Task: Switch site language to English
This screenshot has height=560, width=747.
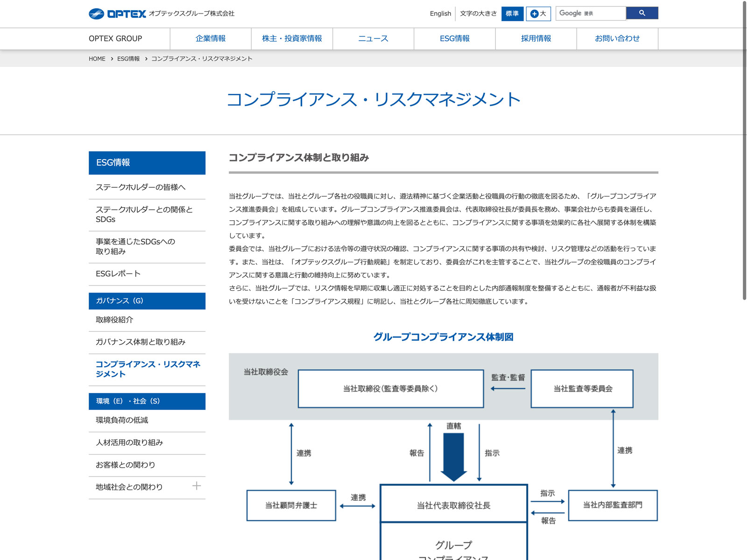Action: tap(440, 14)
